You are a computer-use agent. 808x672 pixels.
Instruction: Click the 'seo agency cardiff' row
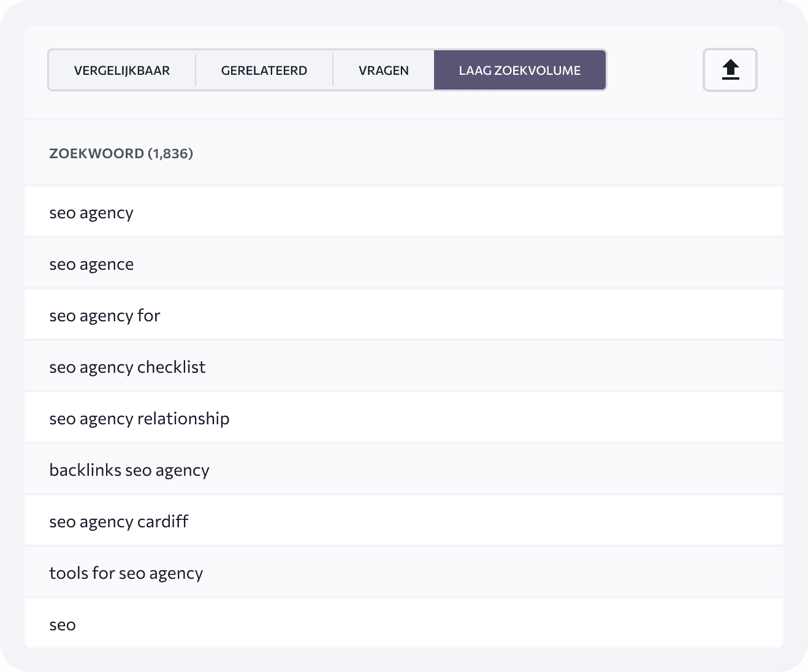404,521
